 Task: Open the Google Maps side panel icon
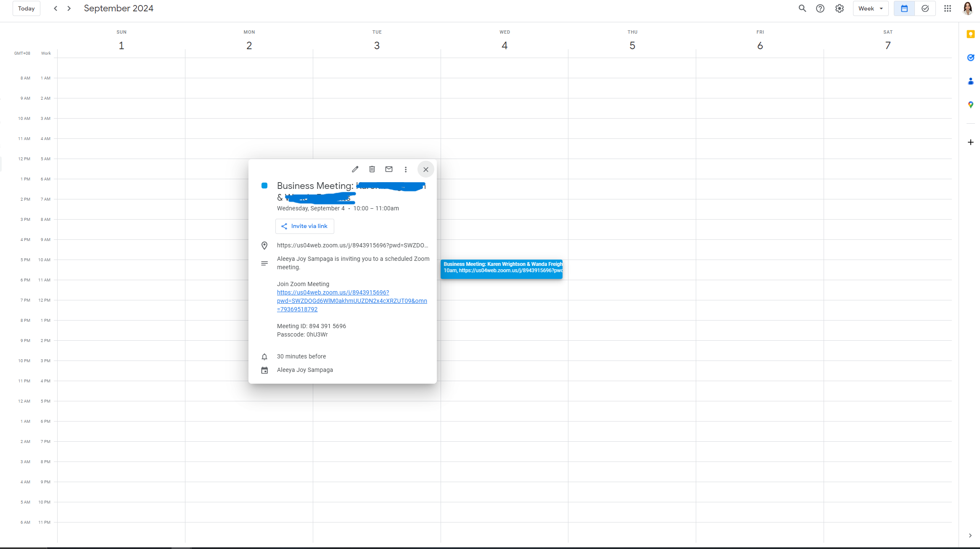[971, 105]
